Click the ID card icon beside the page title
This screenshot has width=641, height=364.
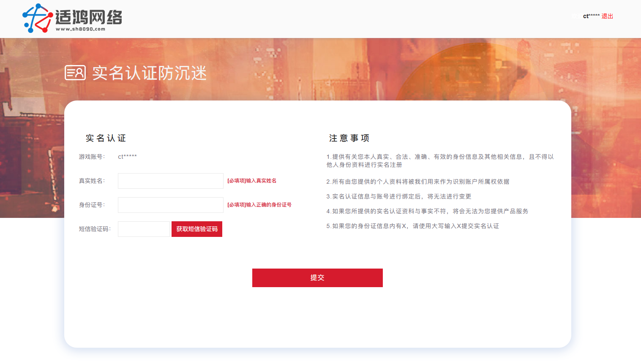(75, 73)
